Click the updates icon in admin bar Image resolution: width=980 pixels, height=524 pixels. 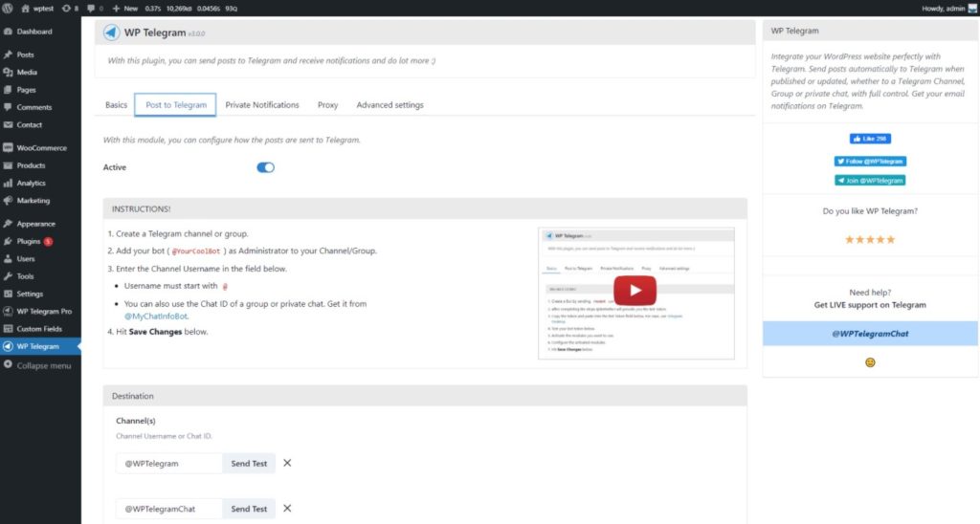70,8
